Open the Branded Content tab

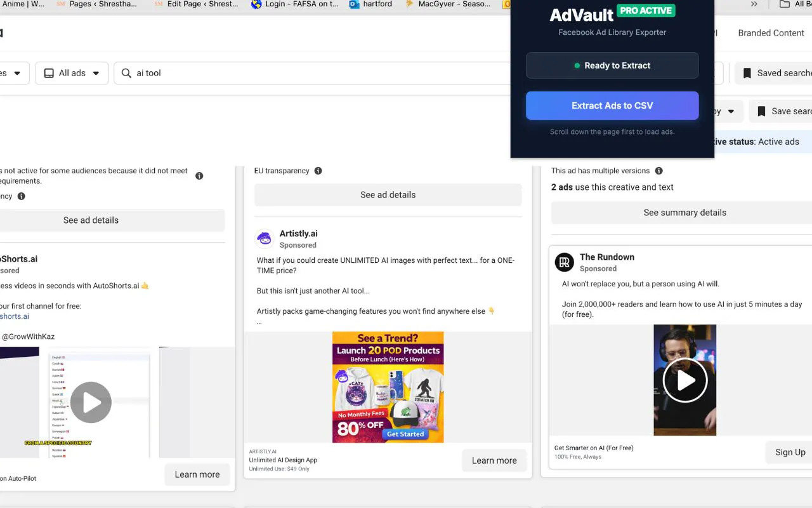point(771,33)
